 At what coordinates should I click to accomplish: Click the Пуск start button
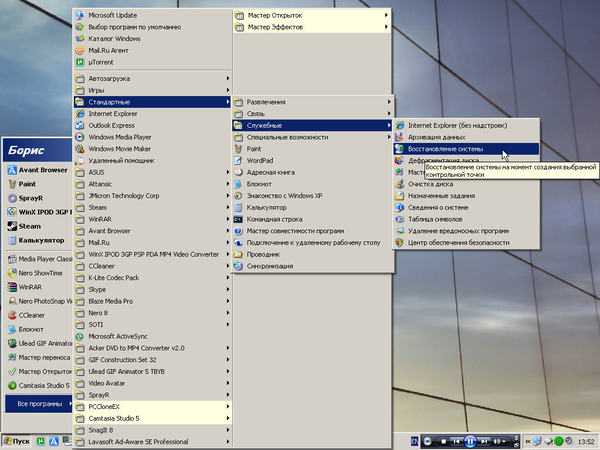(16, 441)
